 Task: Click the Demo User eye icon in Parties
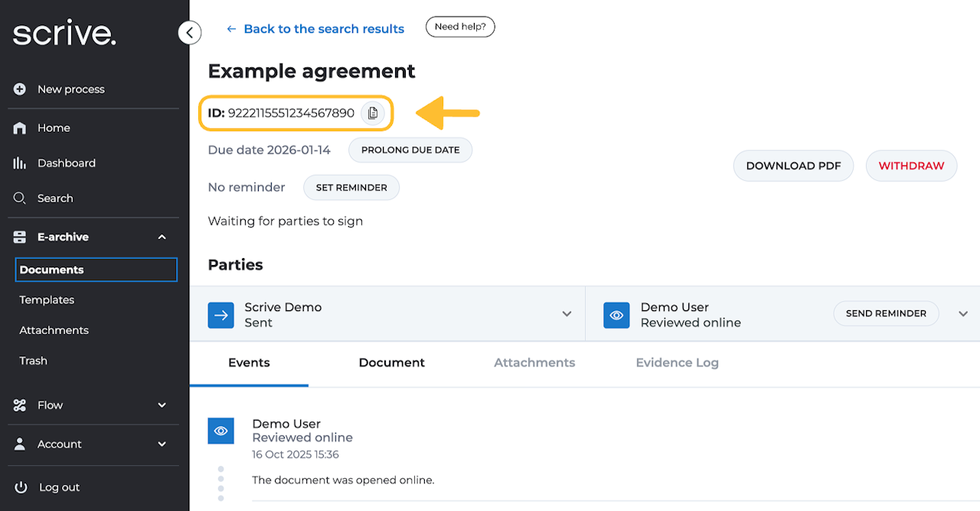coord(616,315)
